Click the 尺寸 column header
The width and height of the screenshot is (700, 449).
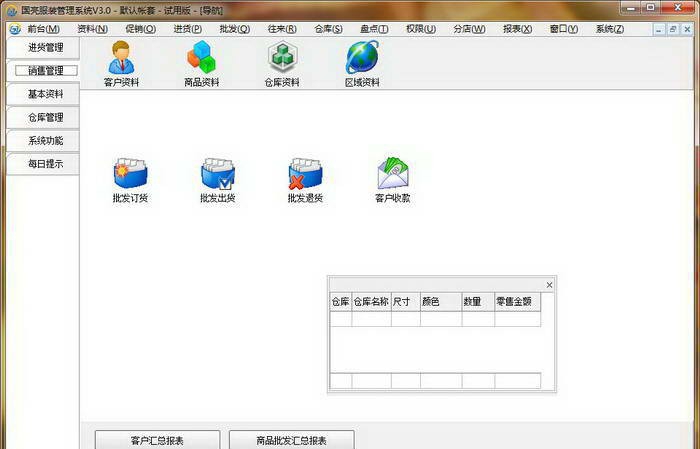[406, 302]
